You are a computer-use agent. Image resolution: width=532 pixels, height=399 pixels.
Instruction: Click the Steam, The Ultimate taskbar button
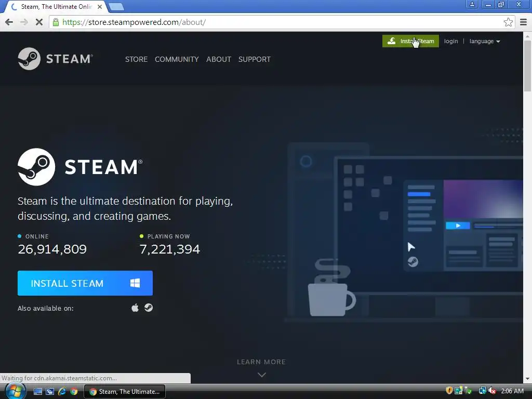click(125, 392)
